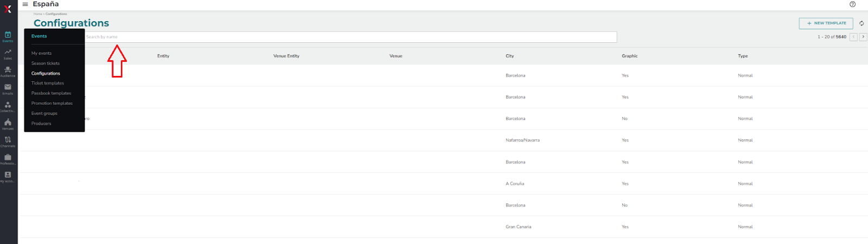868x244 pixels.
Task: Open the Sales sidebar icon
Action: (x=8, y=54)
